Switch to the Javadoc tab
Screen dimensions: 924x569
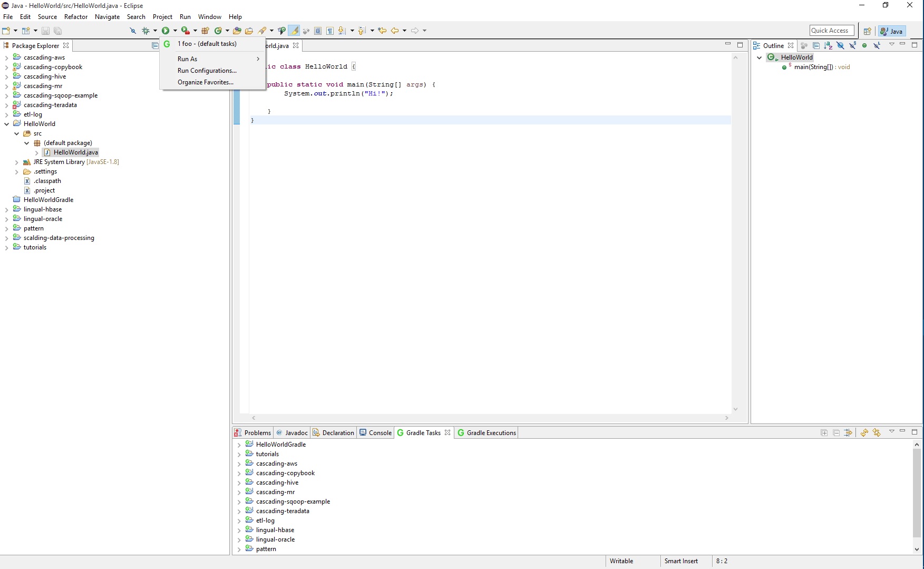click(292, 432)
